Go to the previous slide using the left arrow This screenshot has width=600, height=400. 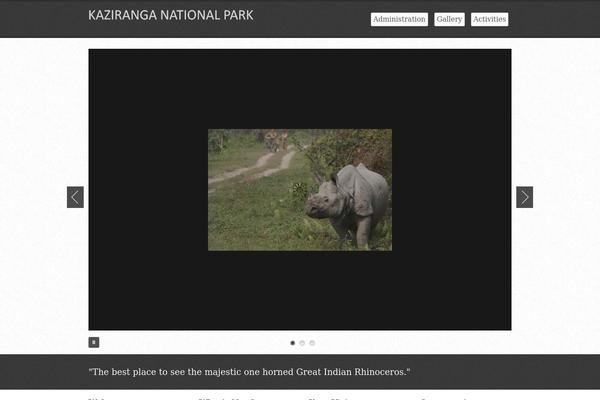click(75, 197)
